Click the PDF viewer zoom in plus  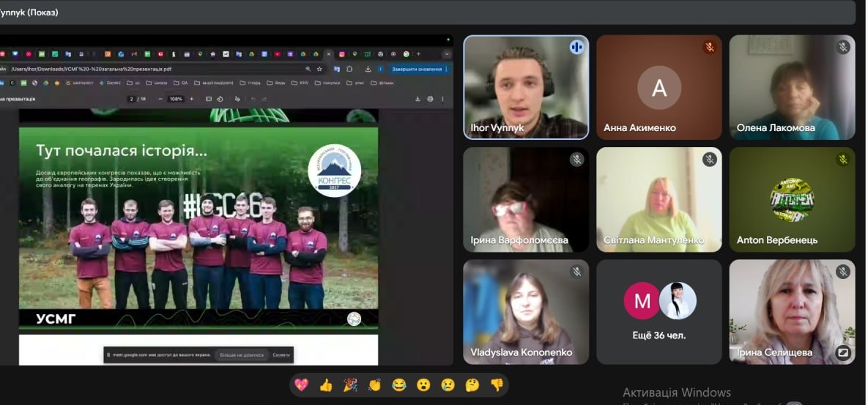(x=192, y=99)
